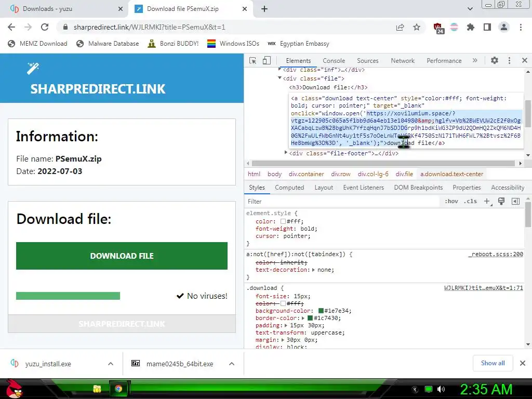Switch to the Network panel tab
This screenshot has width=532, height=399.
coord(403,61)
